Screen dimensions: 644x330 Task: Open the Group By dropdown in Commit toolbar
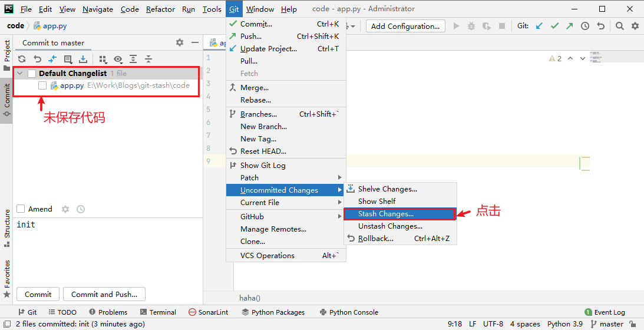[103, 59]
